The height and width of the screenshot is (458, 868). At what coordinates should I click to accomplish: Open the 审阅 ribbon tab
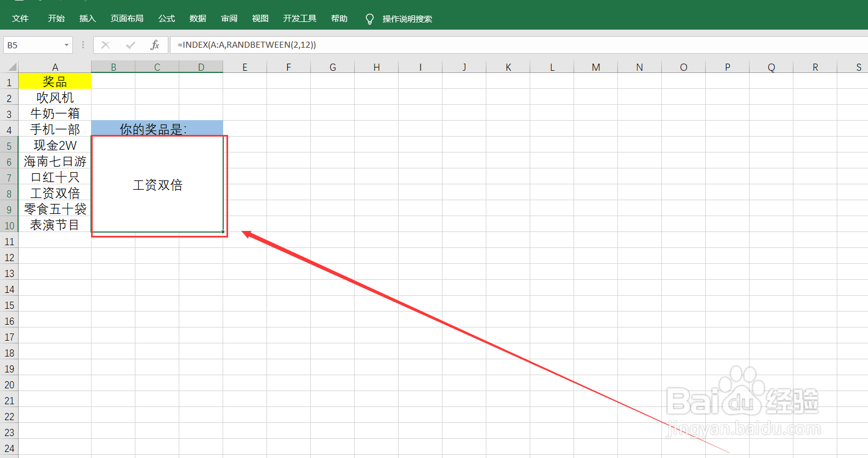(229, 19)
